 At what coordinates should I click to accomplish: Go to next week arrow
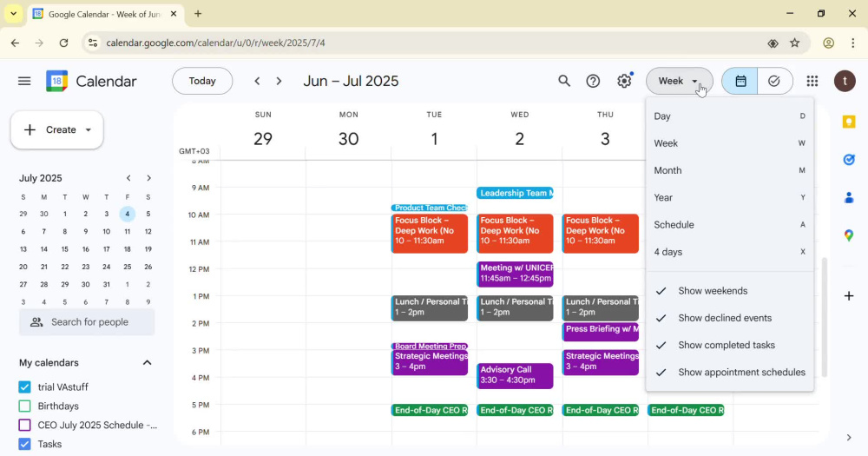[x=279, y=82]
